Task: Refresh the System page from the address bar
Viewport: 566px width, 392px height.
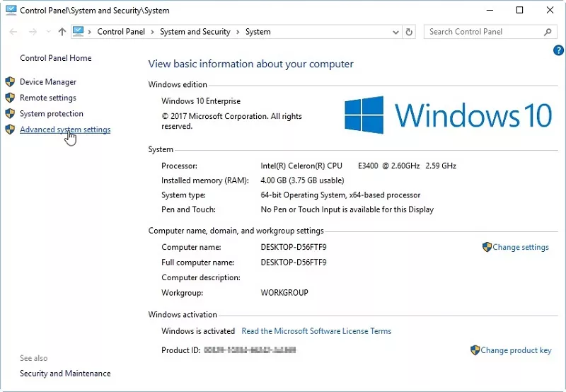Action: click(409, 32)
